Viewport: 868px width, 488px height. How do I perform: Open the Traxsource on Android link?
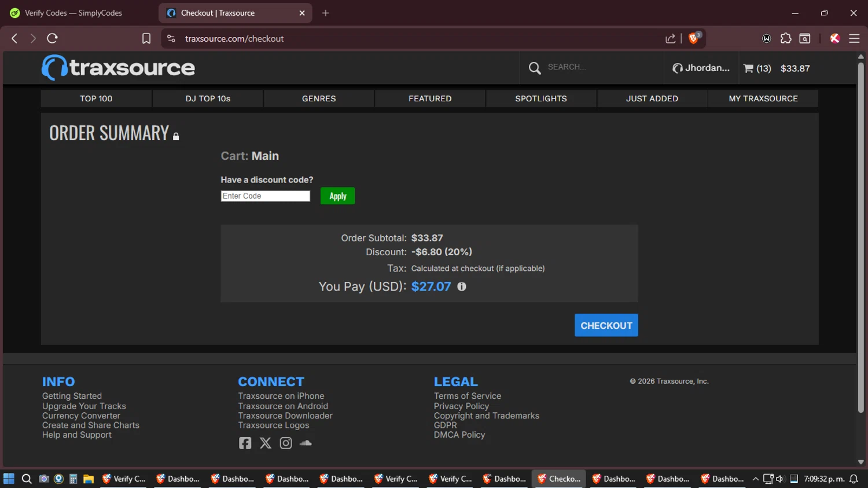(x=283, y=406)
